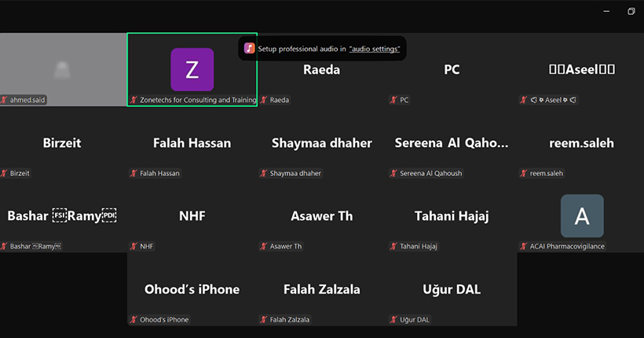Click Sereena Al Qahoush's large name tile
The width and height of the screenshot is (644, 338).
pyautogui.click(x=452, y=143)
